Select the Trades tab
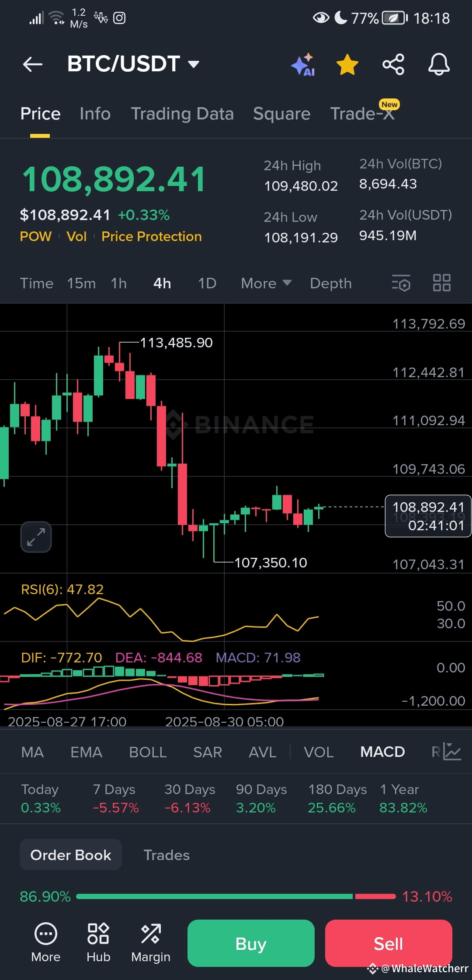The image size is (472, 980). tap(167, 855)
